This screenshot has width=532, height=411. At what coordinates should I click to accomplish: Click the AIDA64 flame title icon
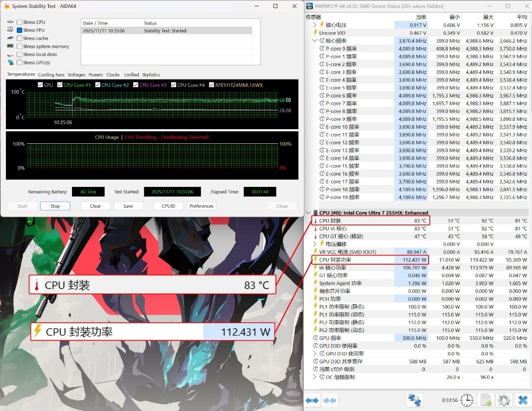[7, 6]
